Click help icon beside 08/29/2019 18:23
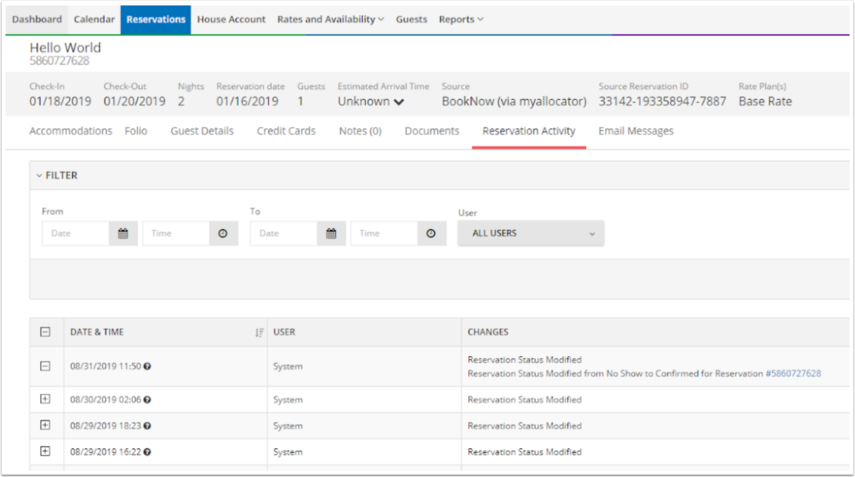Image resolution: width=855 pixels, height=477 pixels. [x=147, y=426]
